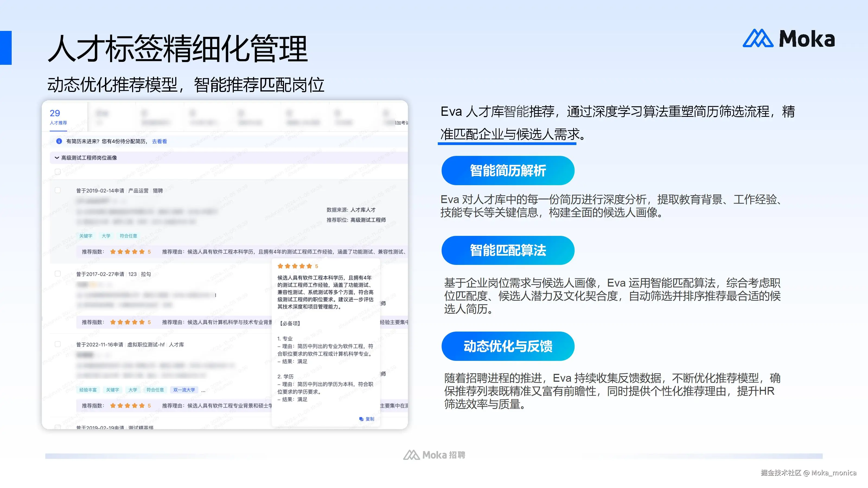Click the first star in 推荐指数 rating
The width and height of the screenshot is (868, 488).
point(112,251)
